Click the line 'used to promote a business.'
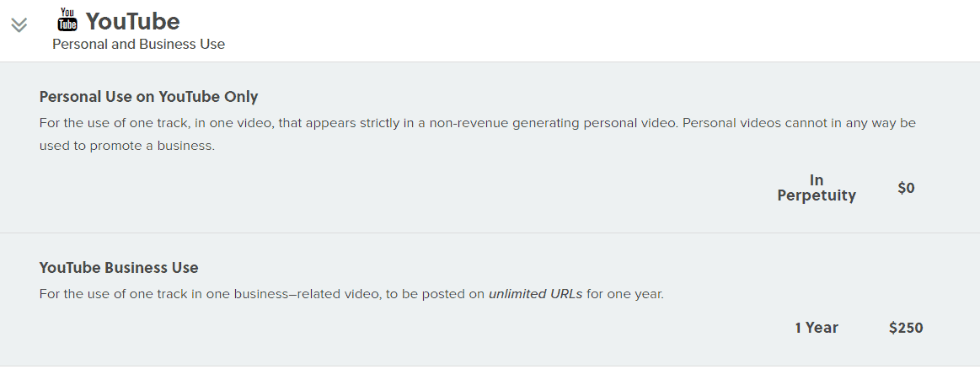 pyautogui.click(x=127, y=145)
